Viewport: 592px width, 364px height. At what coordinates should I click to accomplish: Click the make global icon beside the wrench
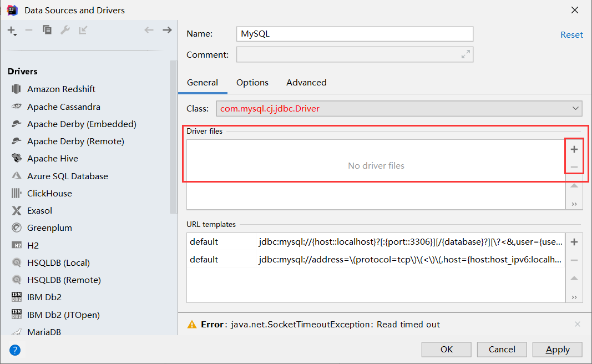[83, 30]
